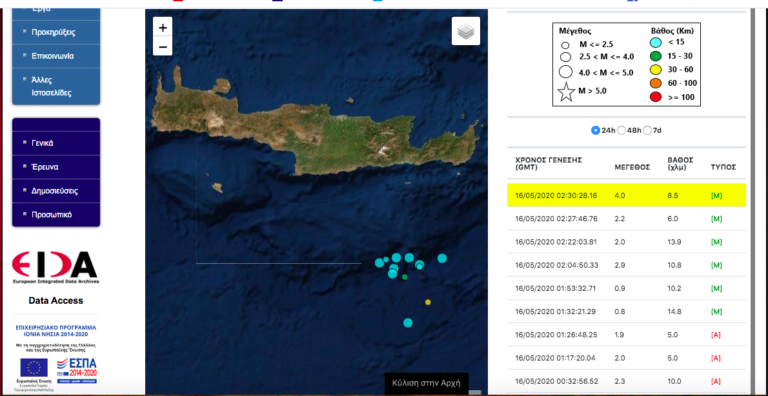Screen dimensions: 768x396
Task: Select the 24h time range
Action: 596,130
